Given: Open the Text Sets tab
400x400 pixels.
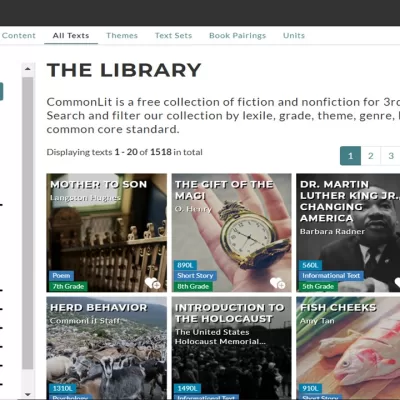Looking at the screenshot, I should [173, 36].
